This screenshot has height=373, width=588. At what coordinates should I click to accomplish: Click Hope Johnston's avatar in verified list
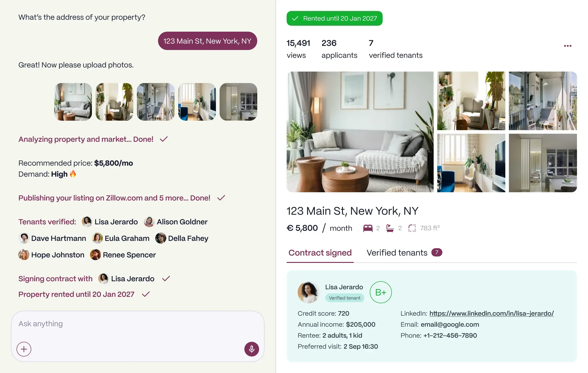point(24,255)
